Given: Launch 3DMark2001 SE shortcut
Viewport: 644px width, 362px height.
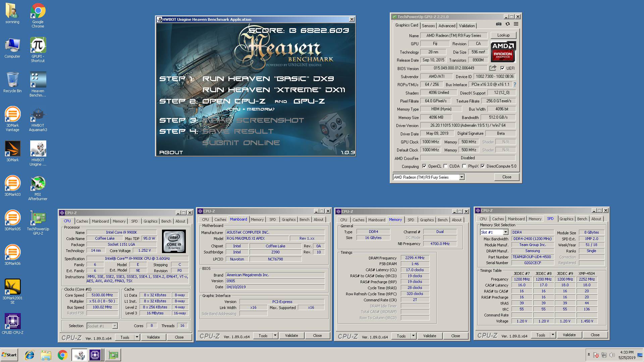Looking at the screenshot, I should (x=12, y=292).
